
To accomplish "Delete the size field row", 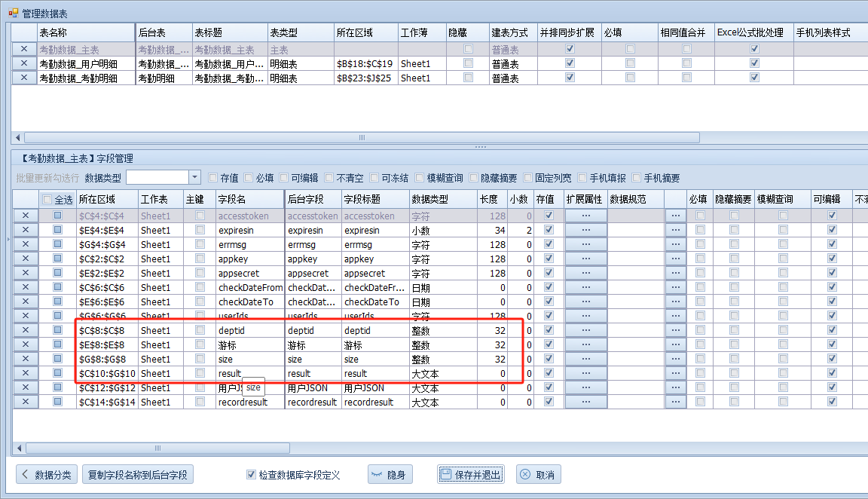I will [x=25, y=359].
